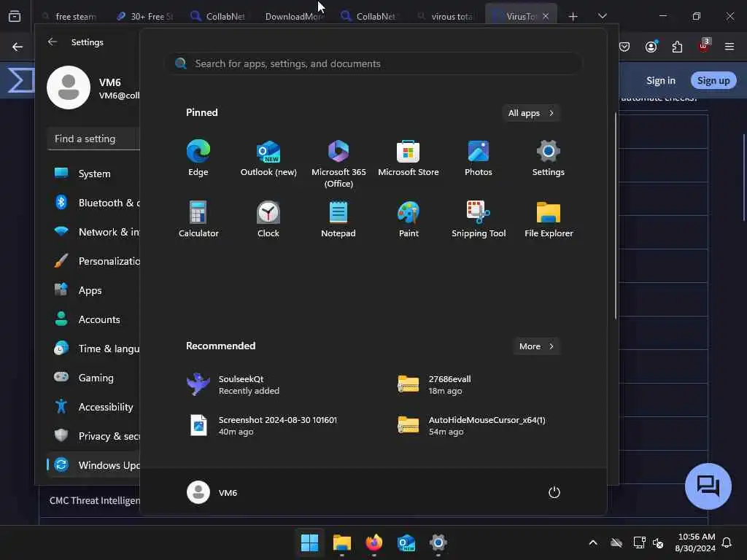Open Edge from pinned apps
The width and height of the screenshot is (747, 560).
pos(198,158)
